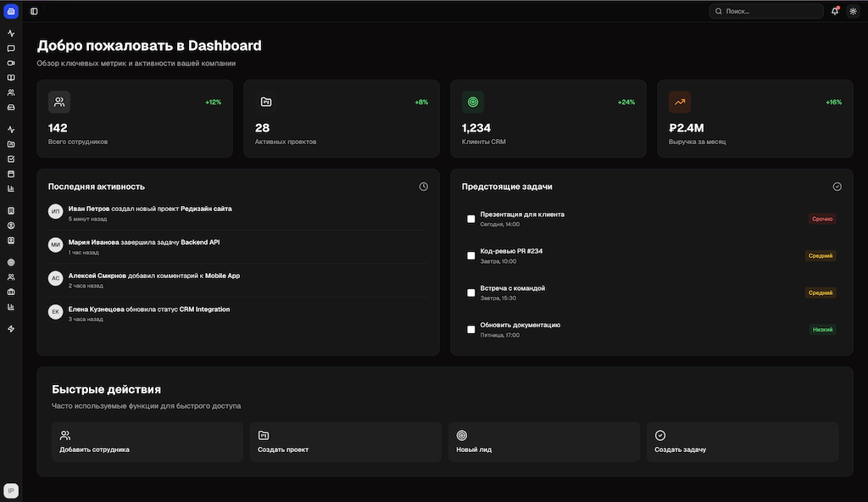The image size is (868, 502).
Task: Tick the Обновить документацию checkbox
Action: [471, 329]
